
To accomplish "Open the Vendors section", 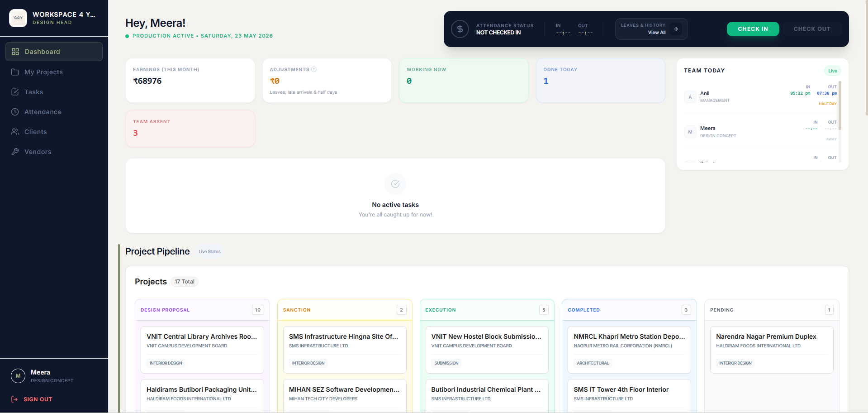I will tap(54, 152).
